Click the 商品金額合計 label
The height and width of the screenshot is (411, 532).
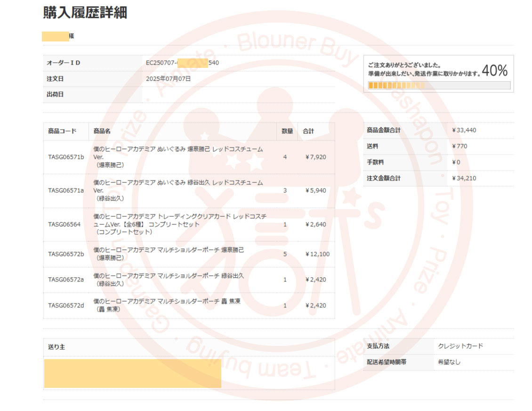[384, 130]
